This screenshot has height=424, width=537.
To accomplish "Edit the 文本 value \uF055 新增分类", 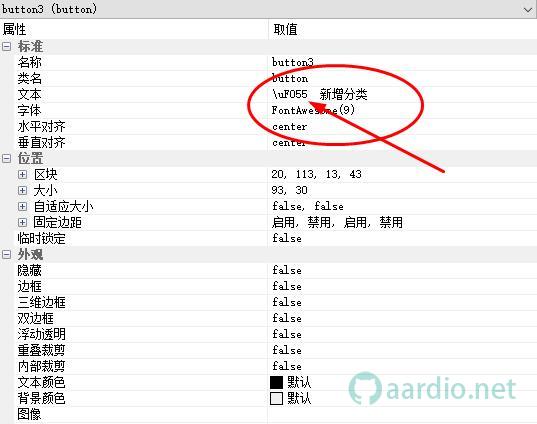I will (320, 94).
